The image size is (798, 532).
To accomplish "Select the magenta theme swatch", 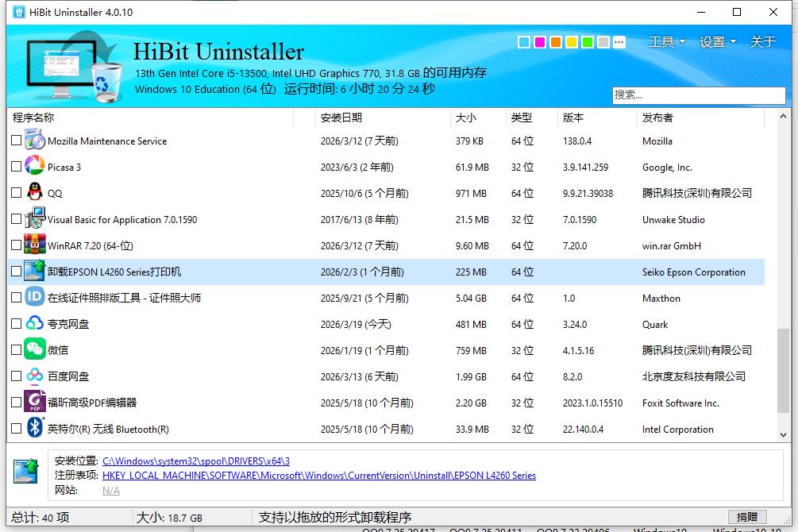I will click(x=540, y=42).
